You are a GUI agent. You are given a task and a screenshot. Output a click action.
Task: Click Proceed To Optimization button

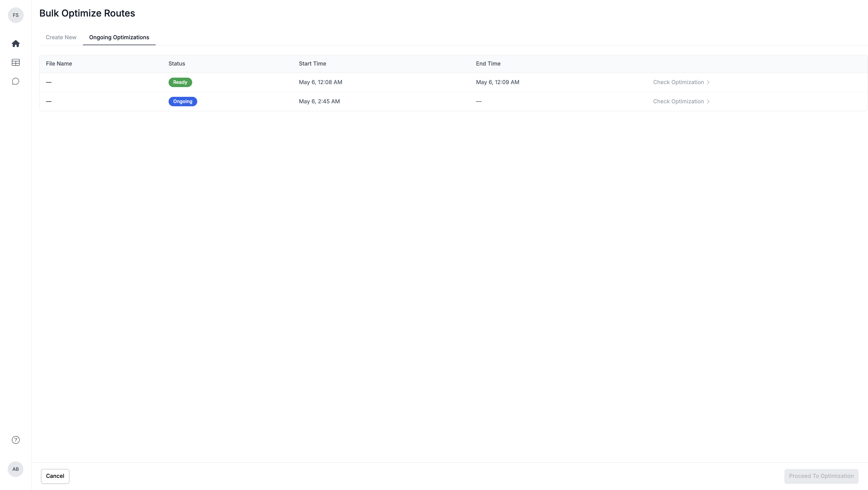click(821, 476)
